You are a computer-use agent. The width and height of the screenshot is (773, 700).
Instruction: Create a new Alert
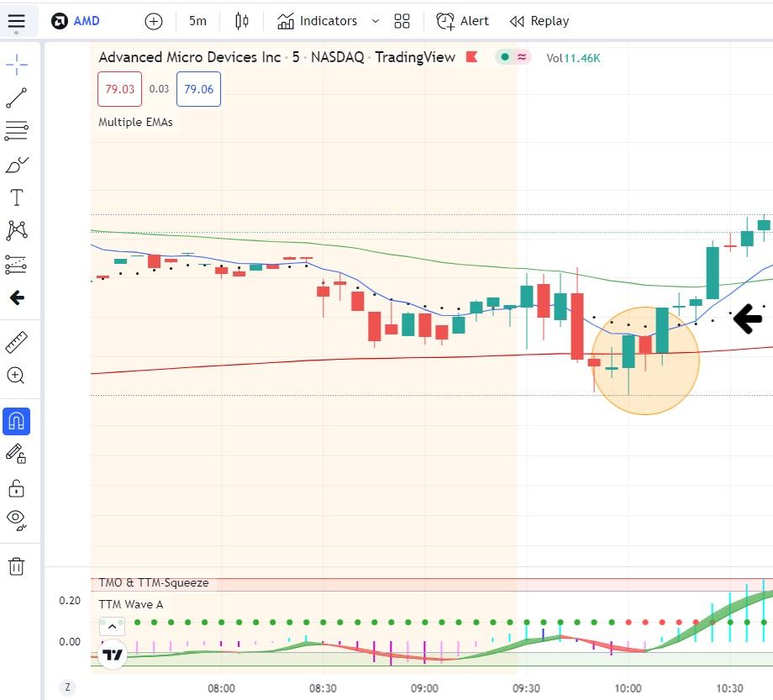click(462, 21)
